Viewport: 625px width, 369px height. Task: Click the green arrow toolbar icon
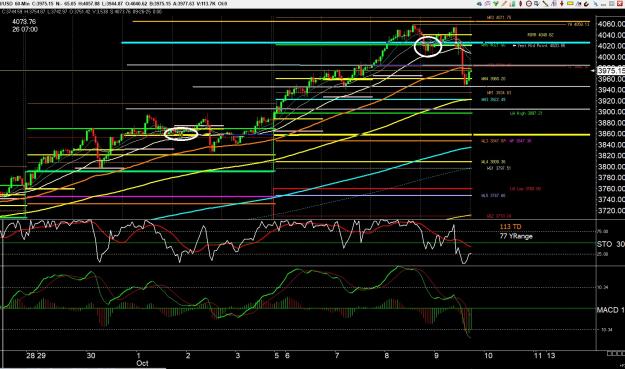[x=496, y=4]
